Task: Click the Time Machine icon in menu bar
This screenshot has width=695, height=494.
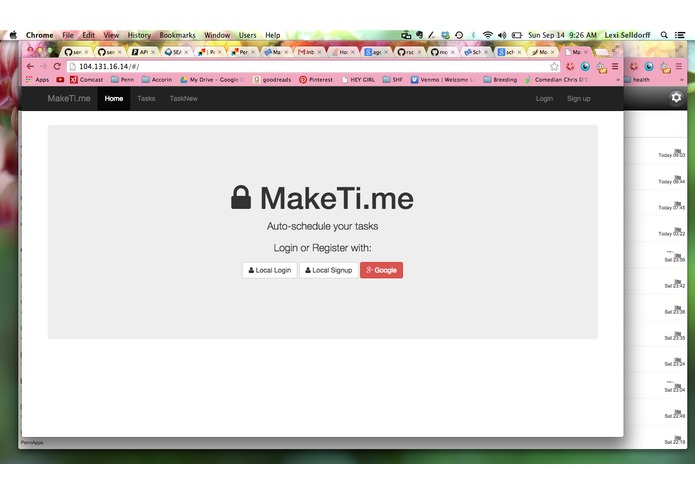Action: [x=459, y=35]
